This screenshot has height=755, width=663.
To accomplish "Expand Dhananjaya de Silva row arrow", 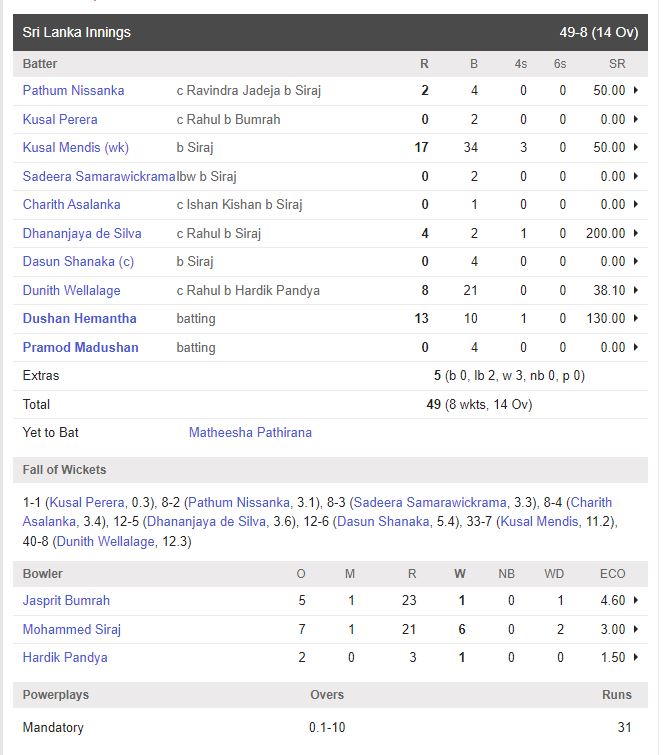I will click(636, 234).
